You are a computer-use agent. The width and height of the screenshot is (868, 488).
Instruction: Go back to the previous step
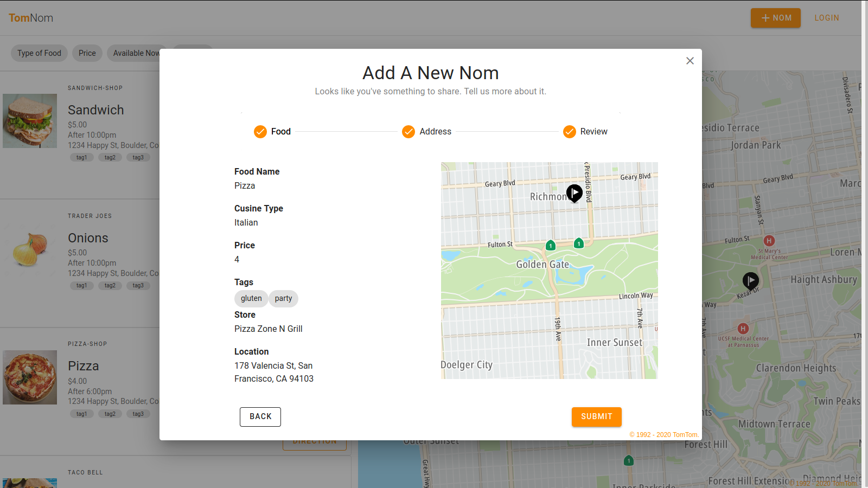coord(260,417)
